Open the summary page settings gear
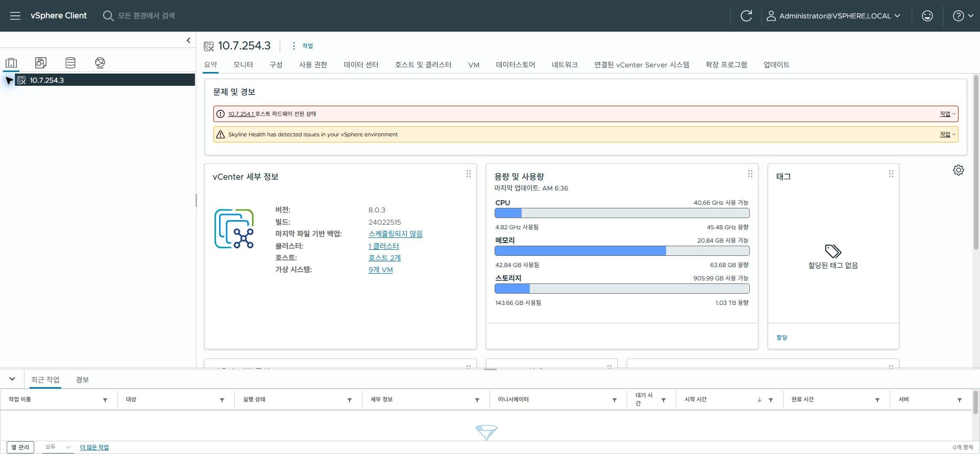The image size is (980, 454). click(x=959, y=170)
